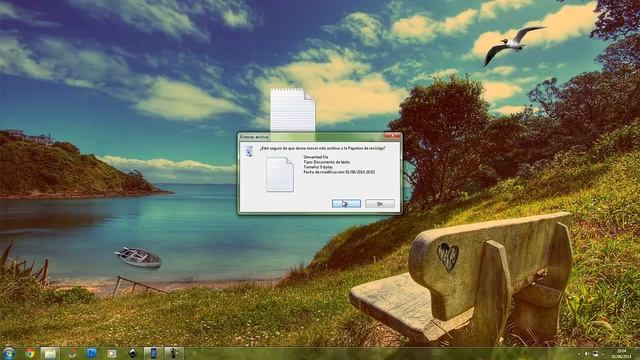Open the network icon in the system tray
The image size is (640, 360).
[595, 354]
